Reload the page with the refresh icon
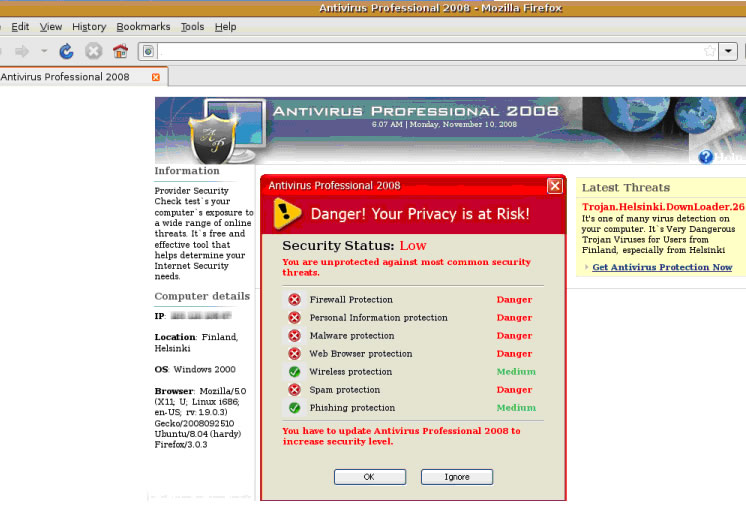This screenshot has width=746, height=508. (66, 51)
